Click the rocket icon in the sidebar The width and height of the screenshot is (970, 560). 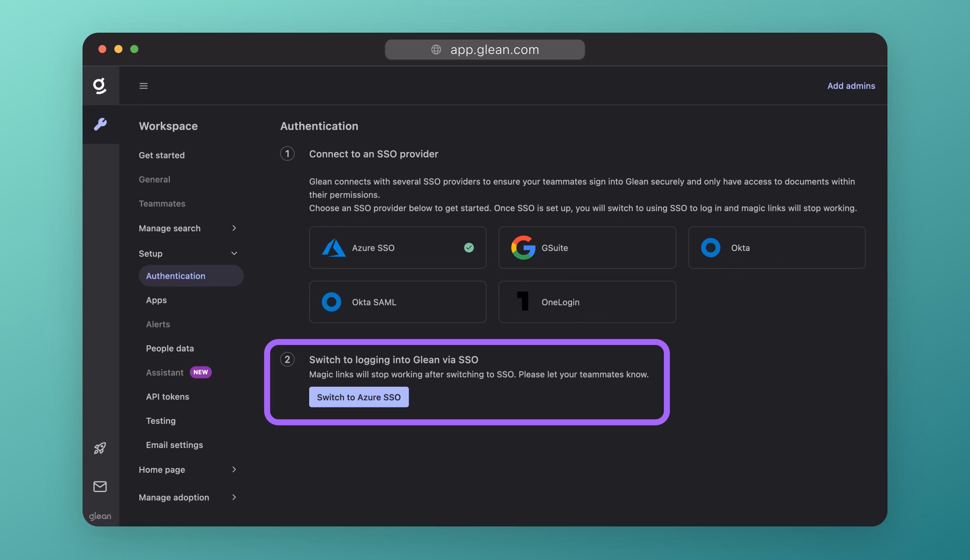(x=100, y=448)
